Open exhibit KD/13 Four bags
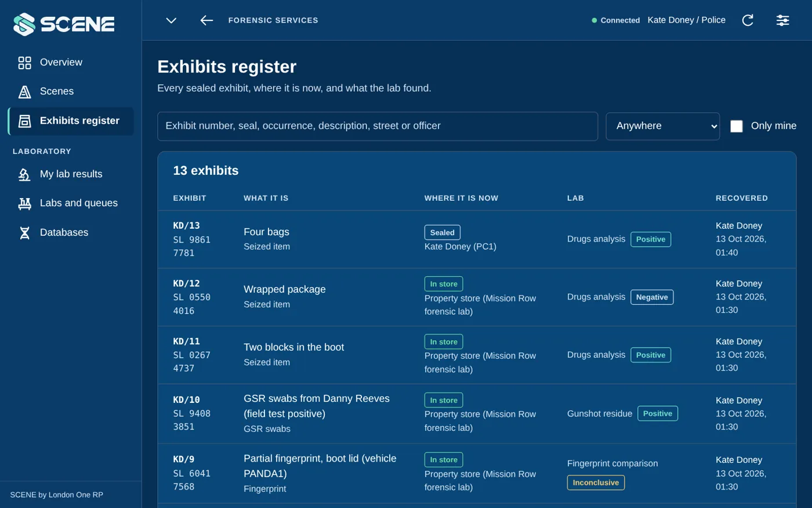The image size is (812, 508). point(477,239)
